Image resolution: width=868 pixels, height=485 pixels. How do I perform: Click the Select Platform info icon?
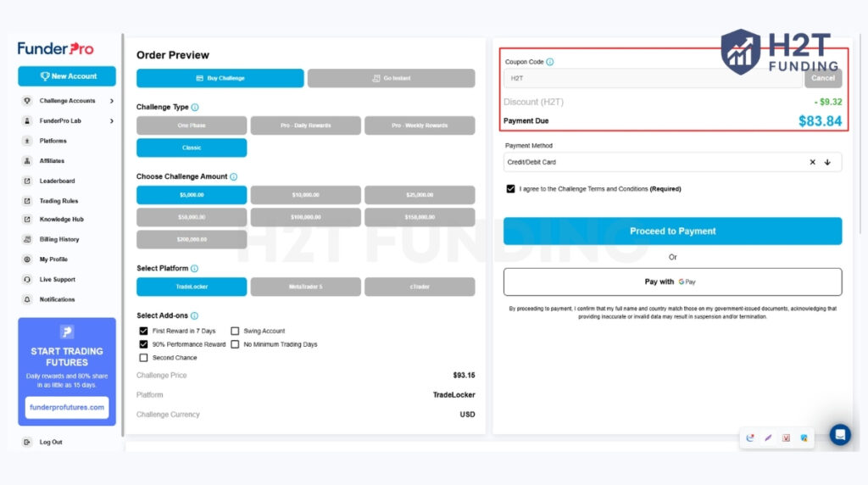(194, 269)
